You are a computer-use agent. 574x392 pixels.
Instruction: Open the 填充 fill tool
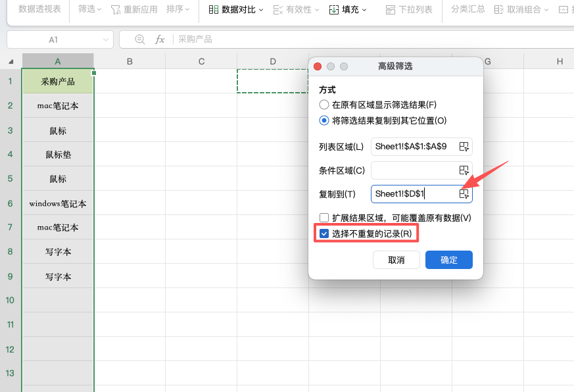[x=347, y=9]
